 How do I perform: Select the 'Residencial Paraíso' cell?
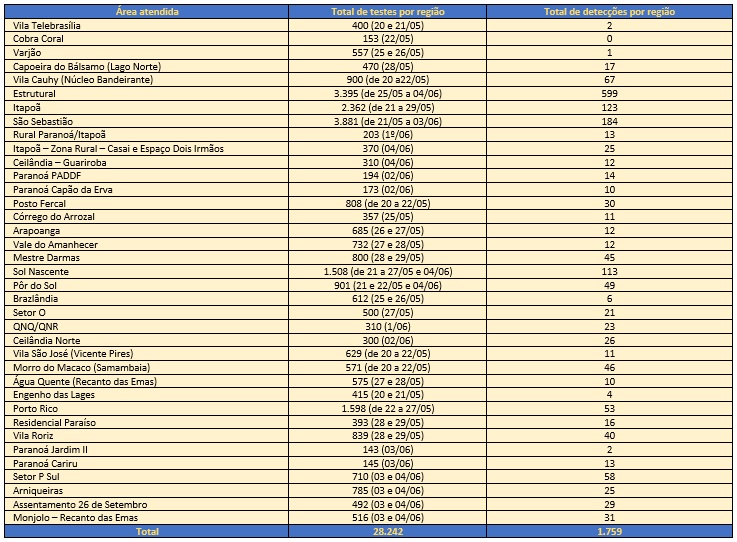[x=147, y=423]
